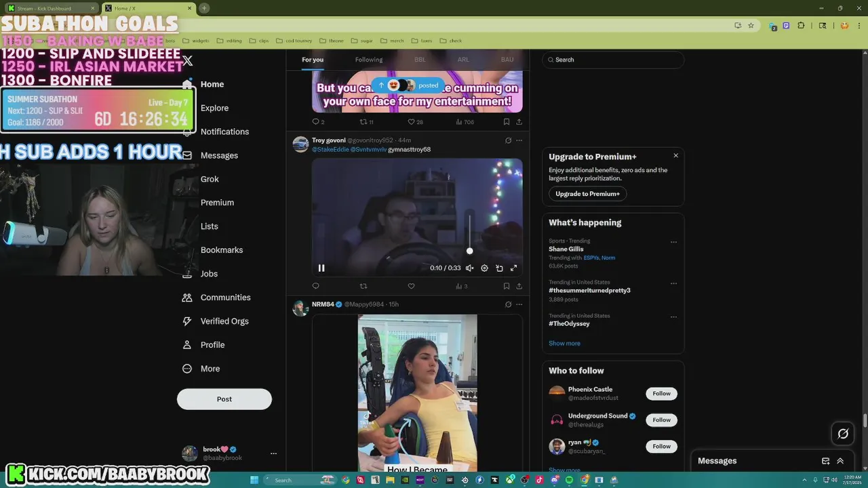Click #thesummeriturnedpretty3 trending hashtag

pyautogui.click(x=589, y=291)
